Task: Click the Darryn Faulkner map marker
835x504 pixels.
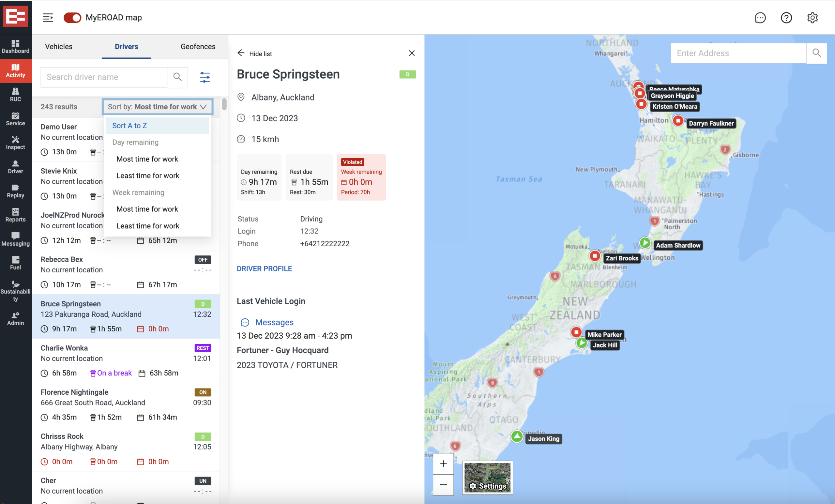Action: [678, 120]
